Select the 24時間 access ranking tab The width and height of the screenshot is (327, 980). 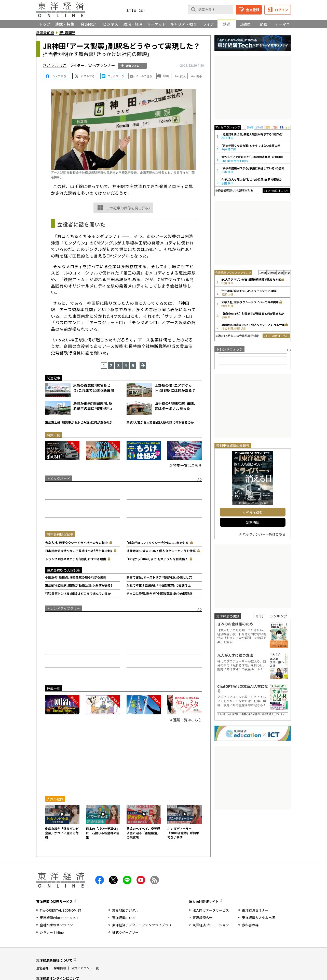259,127
